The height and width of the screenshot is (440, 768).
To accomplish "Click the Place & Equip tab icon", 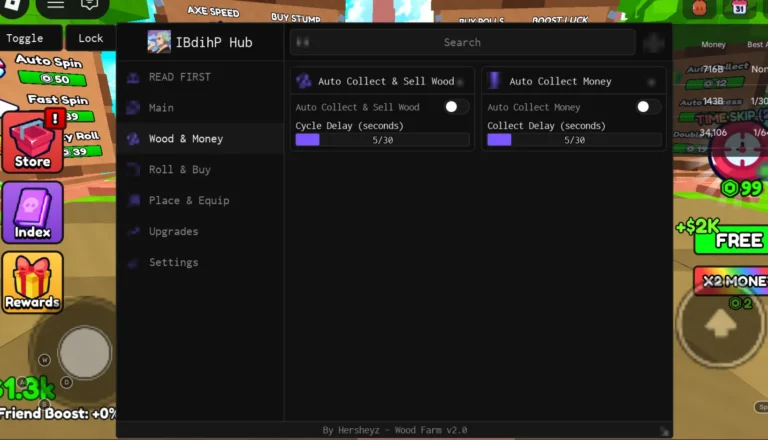I will tap(133, 200).
